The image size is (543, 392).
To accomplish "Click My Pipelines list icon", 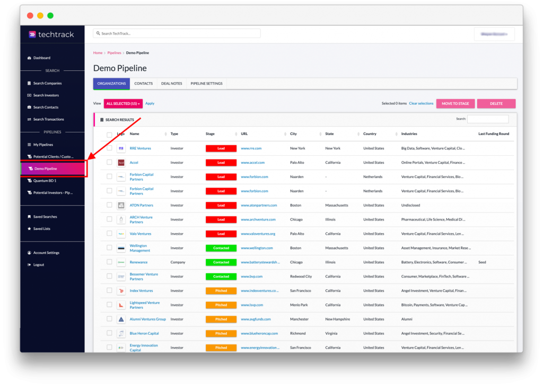I will [x=29, y=145].
